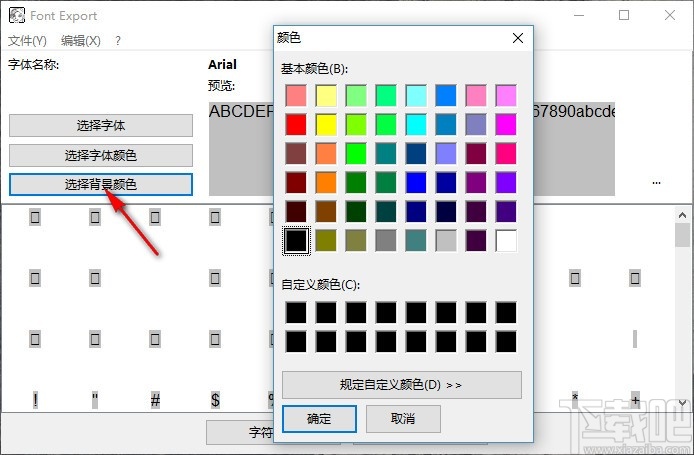
Task: Select the ! character cell
Action: (35, 400)
